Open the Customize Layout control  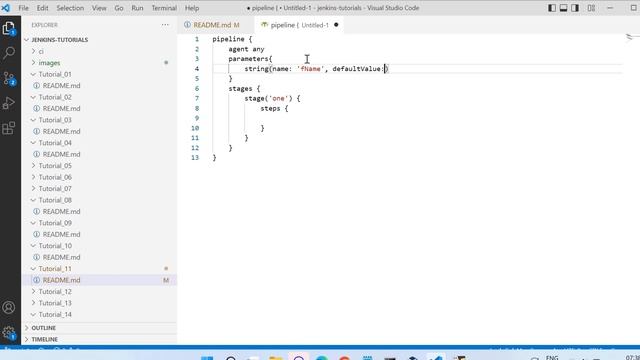coord(591,8)
